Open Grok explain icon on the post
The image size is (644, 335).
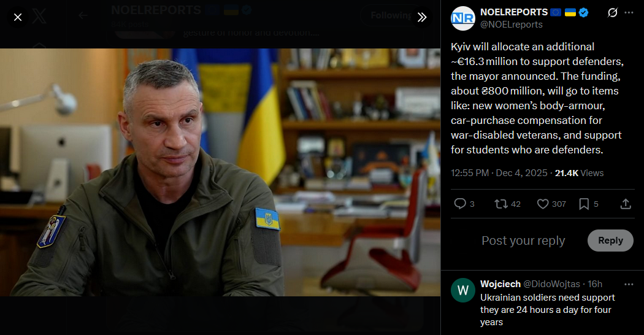pos(612,13)
